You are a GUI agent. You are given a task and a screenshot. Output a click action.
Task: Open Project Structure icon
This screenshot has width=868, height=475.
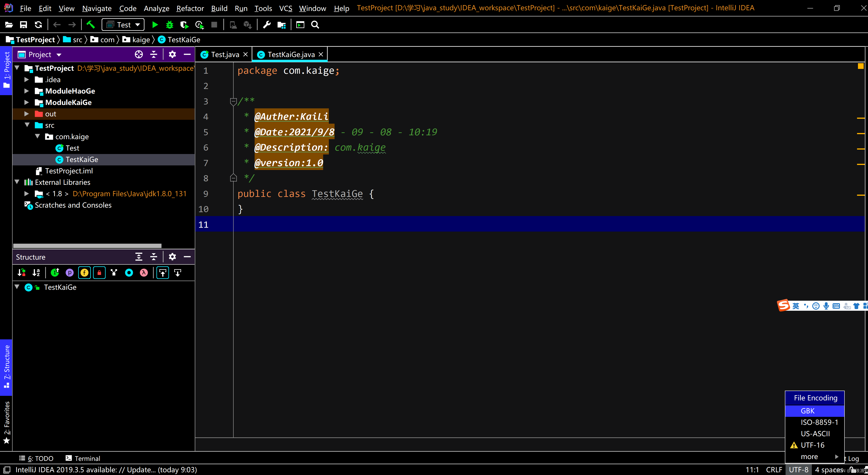[281, 25]
